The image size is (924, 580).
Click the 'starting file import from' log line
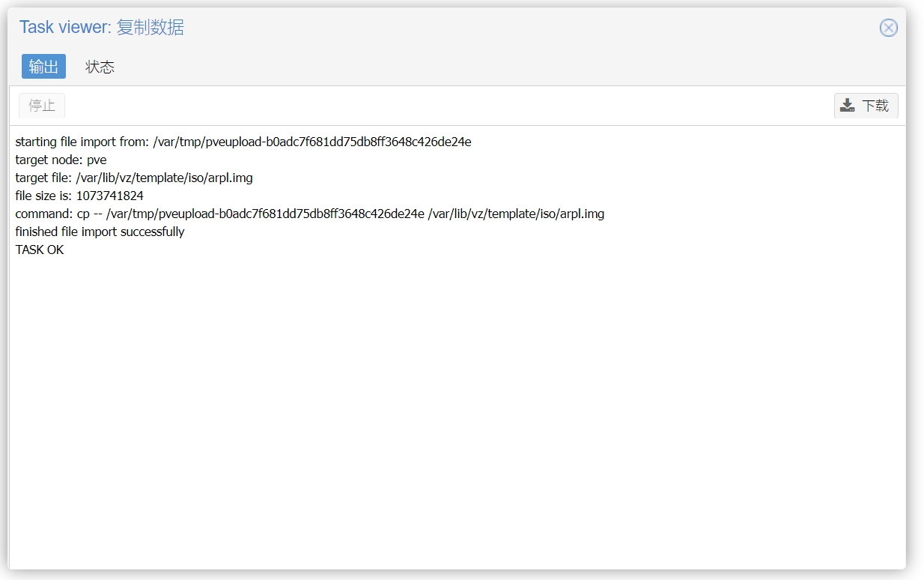click(243, 142)
